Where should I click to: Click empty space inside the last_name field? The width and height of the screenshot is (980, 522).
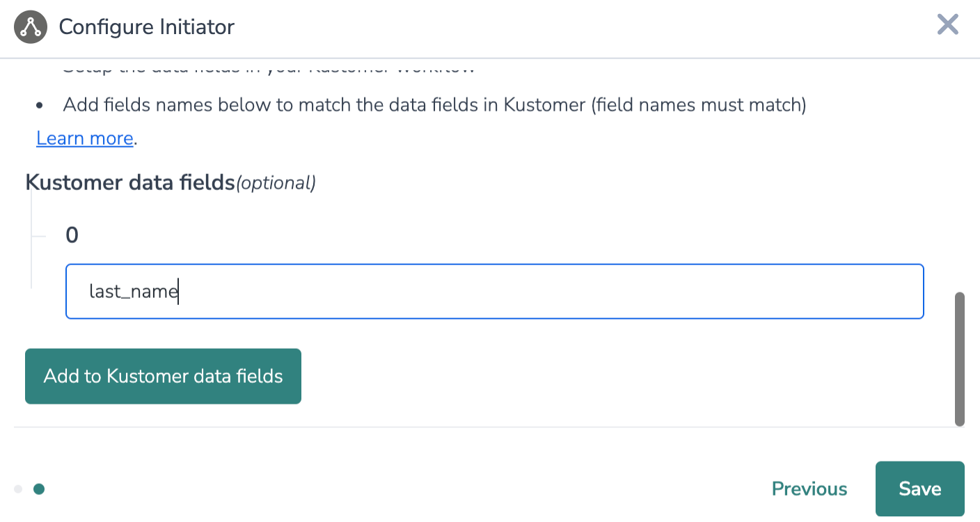tap(557, 292)
